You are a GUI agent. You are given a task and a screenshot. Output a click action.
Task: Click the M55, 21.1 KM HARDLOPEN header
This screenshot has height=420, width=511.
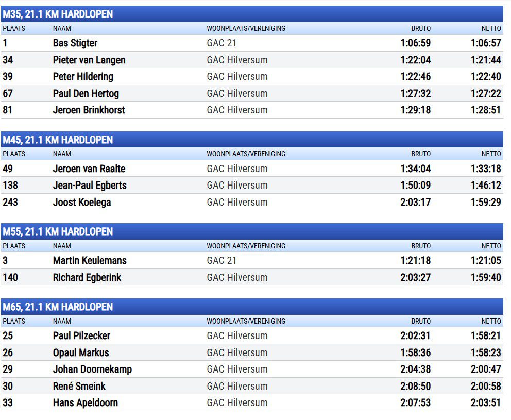57,231
